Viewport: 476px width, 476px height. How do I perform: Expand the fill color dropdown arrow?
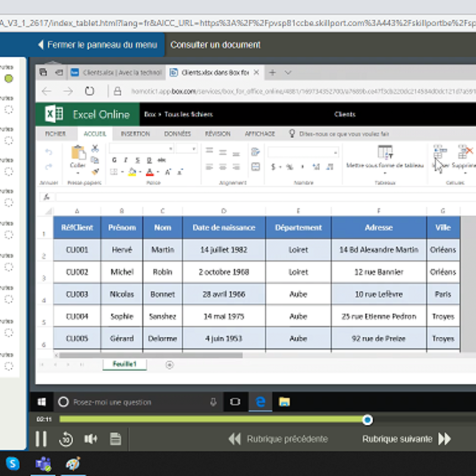[x=140, y=172]
